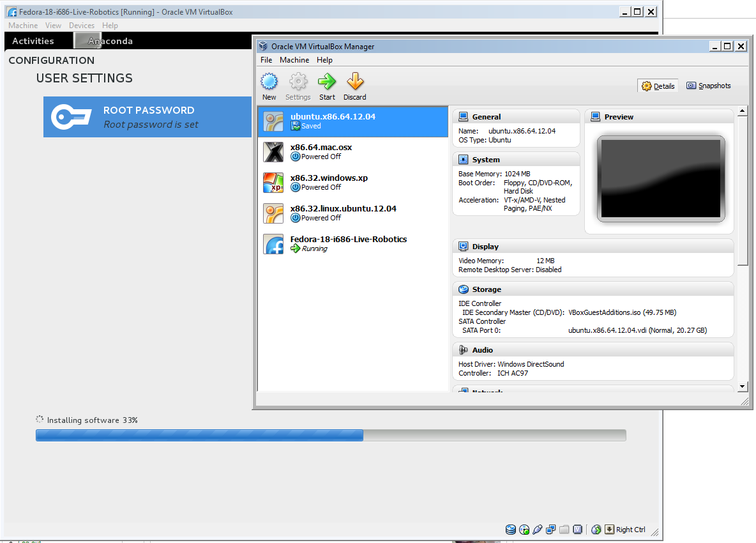
Task: Click the Installing software progress bar
Action: [x=331, y=436]
